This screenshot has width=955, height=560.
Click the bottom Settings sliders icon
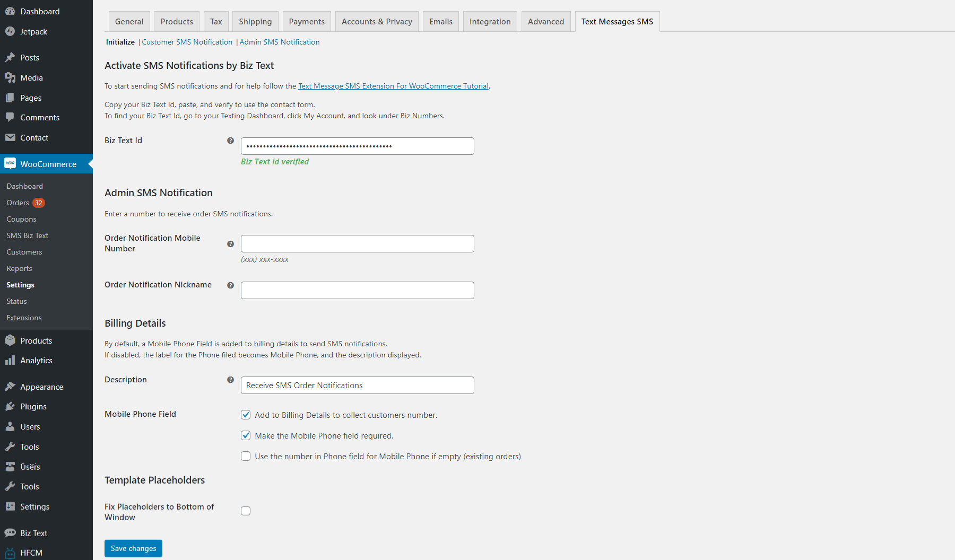point(10,506)
